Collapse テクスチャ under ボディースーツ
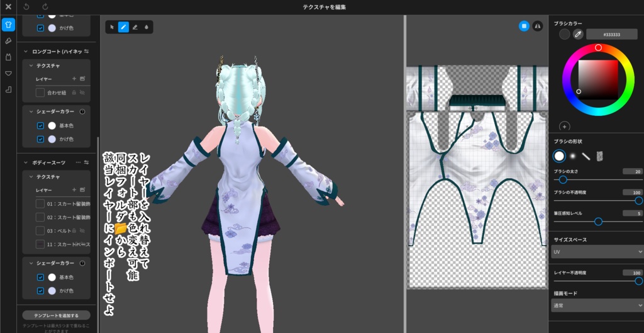644x333 pixels. (x=31, y=176)
